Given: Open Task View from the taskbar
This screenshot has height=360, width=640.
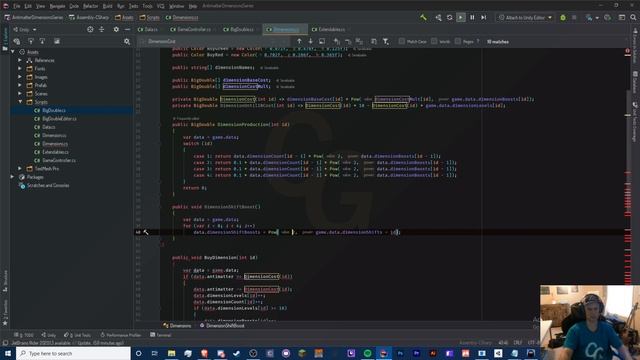Looking at the screenshot, I should click(155, 353).
